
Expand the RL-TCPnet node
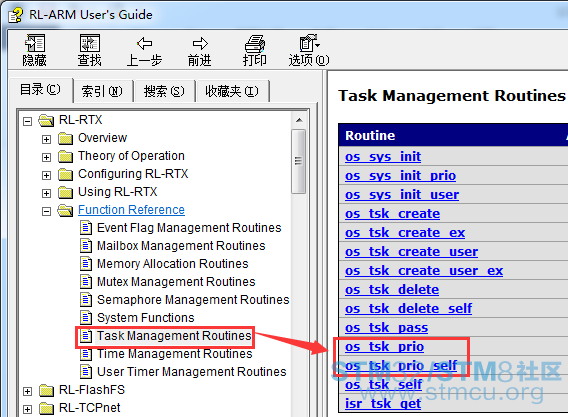(28, 409)
